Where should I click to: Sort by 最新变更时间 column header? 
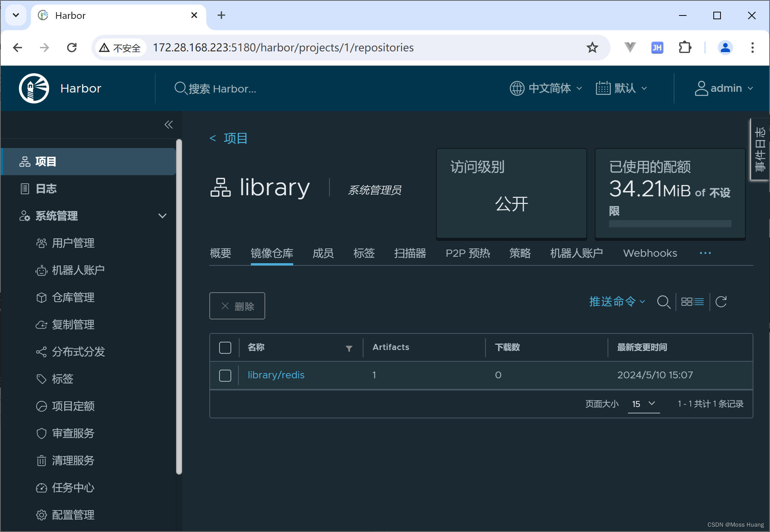click(x=642, y=347)
